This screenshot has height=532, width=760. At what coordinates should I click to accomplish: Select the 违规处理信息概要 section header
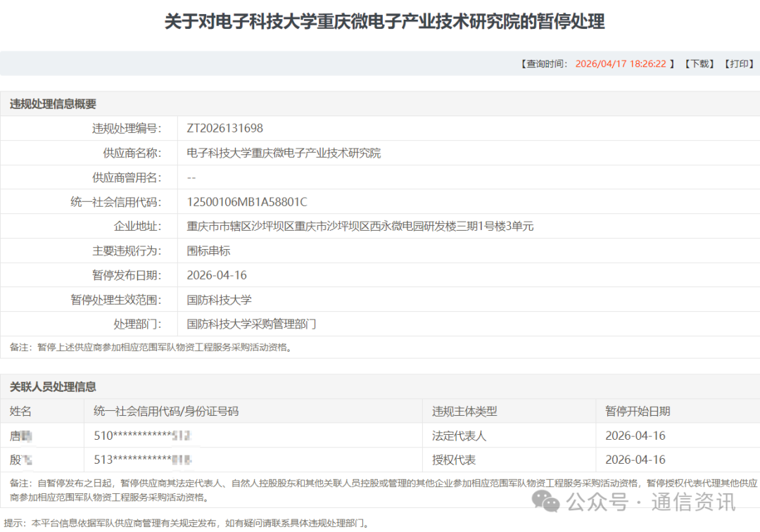pos(53,104)
